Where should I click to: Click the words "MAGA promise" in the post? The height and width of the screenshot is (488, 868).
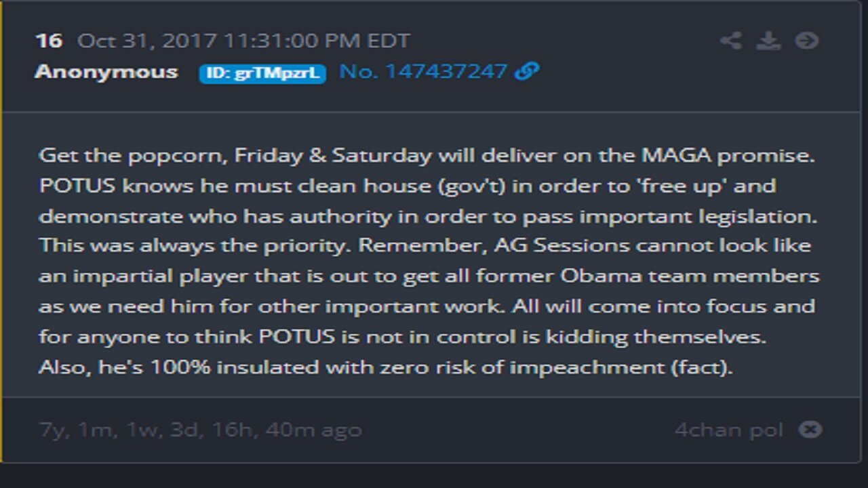coord(727,155)
